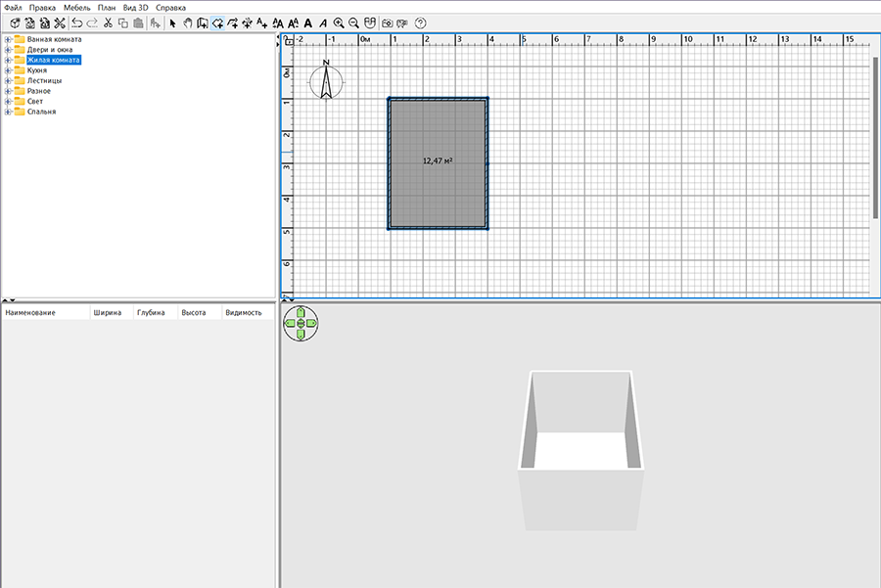Image resolution: width=881 pixels, height=588 pixels.
Task: Open the Мебель menu
Action: pos(77,7)
